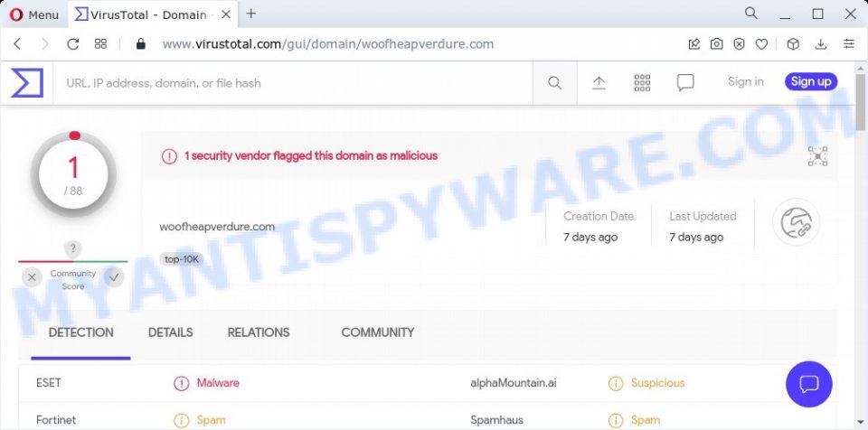Screen dimensions: 868x430
Task: Click the graph similarity icon beside detection banner
Action: (x=817, y=156)
